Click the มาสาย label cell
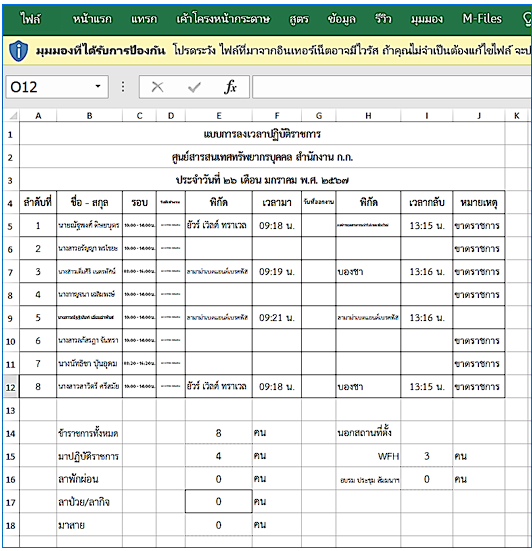 point(90,525)
